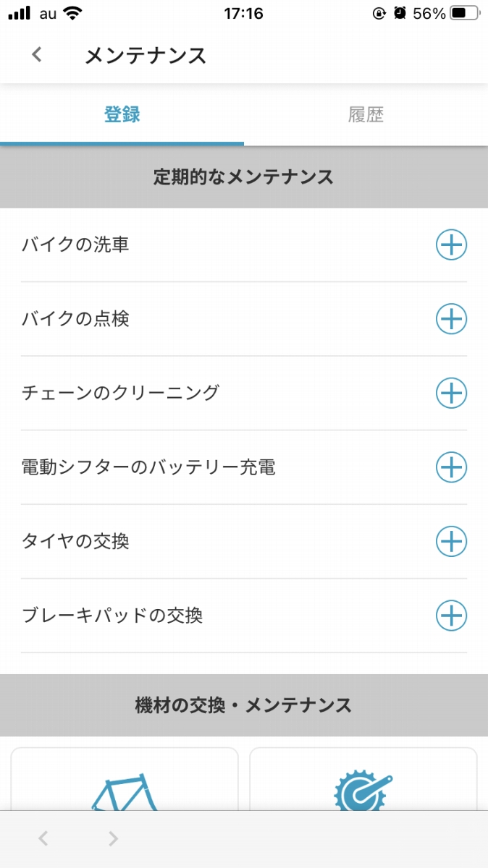The height and width of the screenshot is (868, 488).
Task: Add a バイクの点検 maintenance record
Action: 451,319
